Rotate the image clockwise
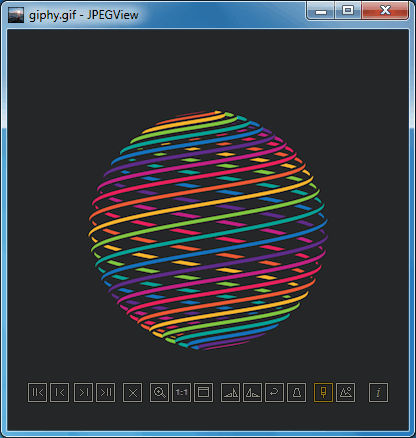This screenshot has width=416, height=438. click(x=230, y=392)
